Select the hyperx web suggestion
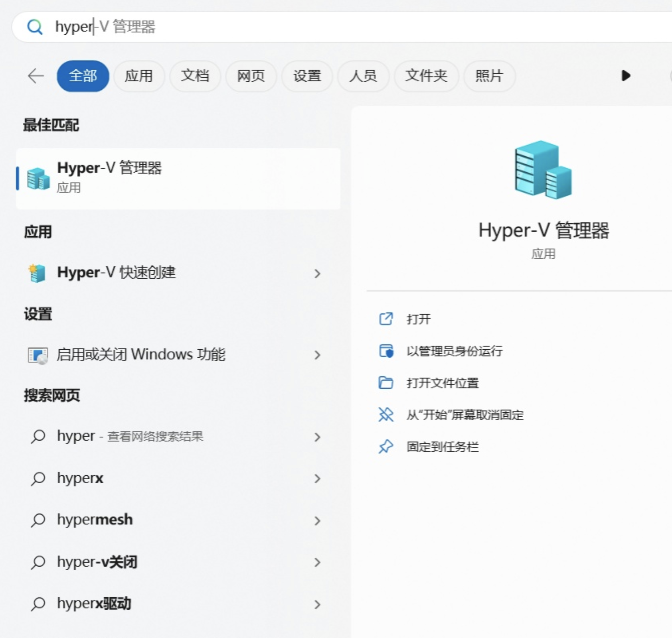This screenshot has width=672, height=638. (178, 478)
